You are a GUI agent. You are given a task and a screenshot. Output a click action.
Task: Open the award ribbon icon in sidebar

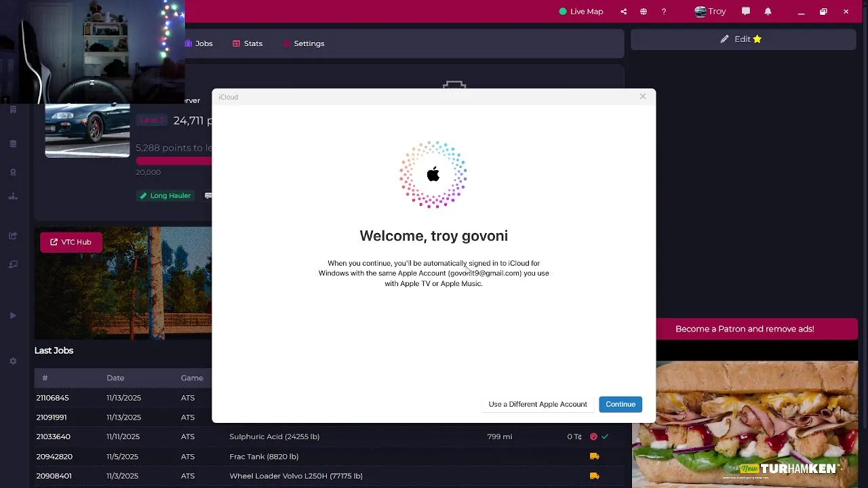coord(12,172)
